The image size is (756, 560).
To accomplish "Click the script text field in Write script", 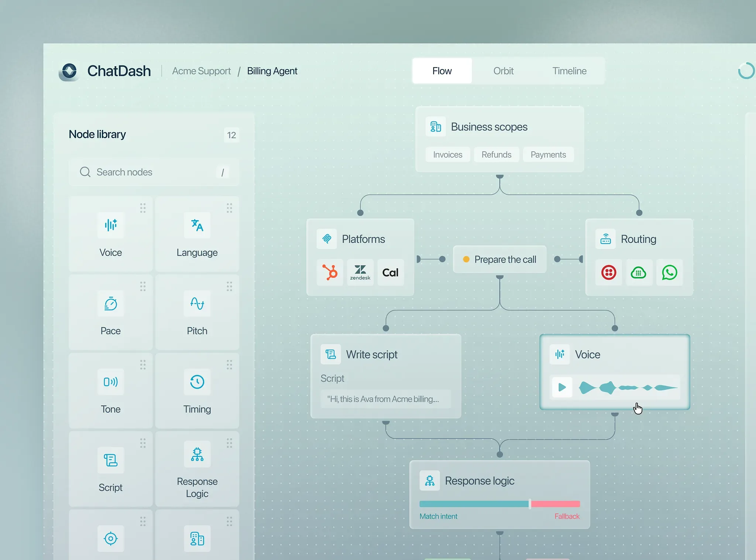I will pos(386,399).
